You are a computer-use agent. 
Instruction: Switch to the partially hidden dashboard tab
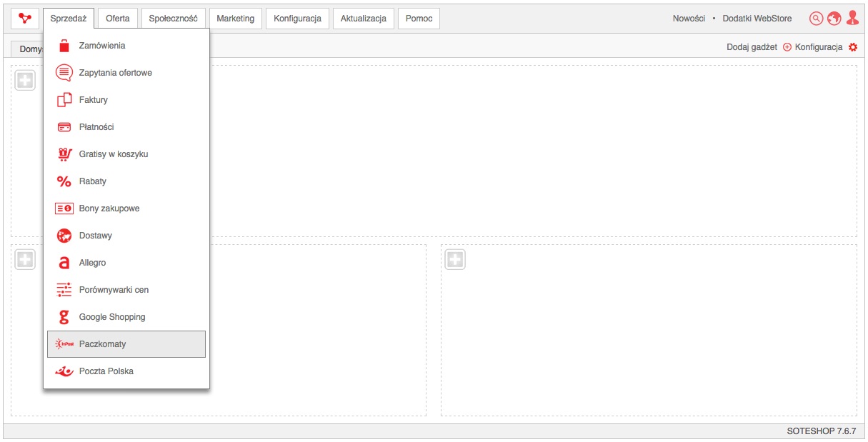pos(28,49)
